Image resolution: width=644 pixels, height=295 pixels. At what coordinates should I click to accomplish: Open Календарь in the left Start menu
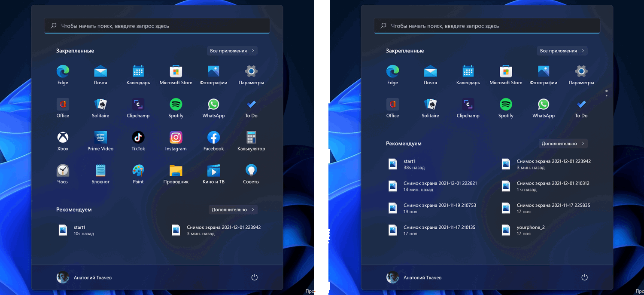click(138, 75)
